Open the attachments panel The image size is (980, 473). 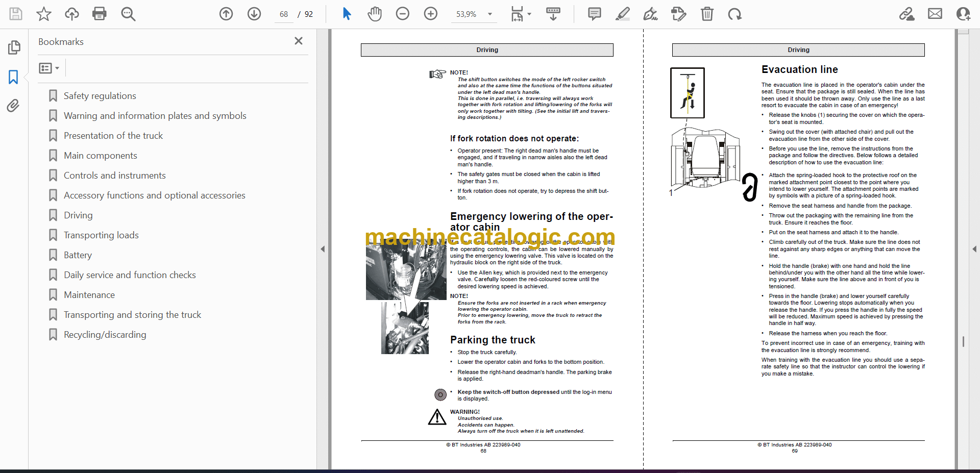pyautogui.click(x=13, y=106)
